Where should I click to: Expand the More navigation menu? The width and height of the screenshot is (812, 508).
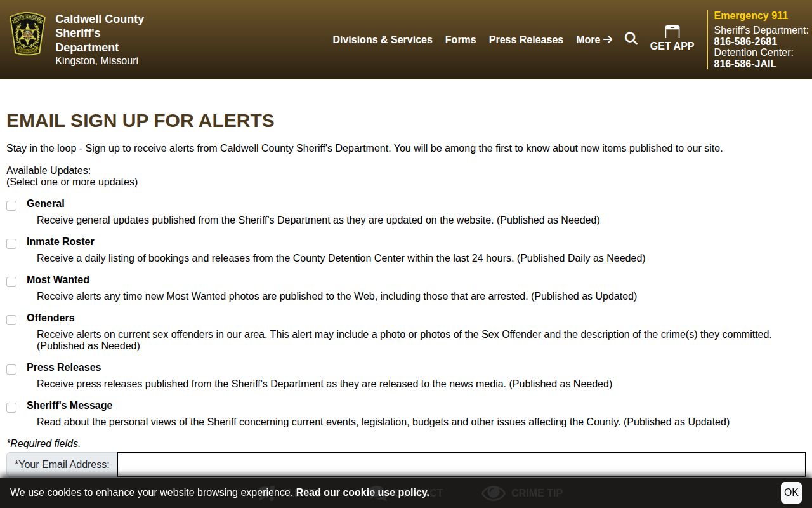pos(594,39)
